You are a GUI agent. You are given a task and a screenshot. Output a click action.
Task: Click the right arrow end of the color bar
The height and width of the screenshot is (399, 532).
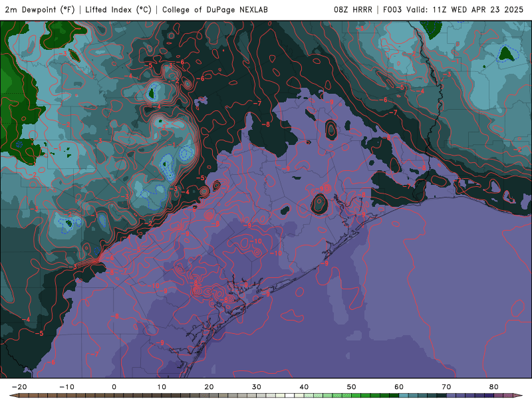pyautogui.click(x=518, y=396)
